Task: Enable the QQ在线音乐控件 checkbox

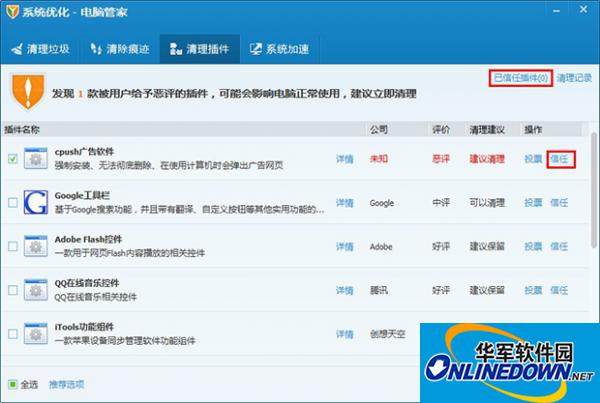Action: point(13,290)
